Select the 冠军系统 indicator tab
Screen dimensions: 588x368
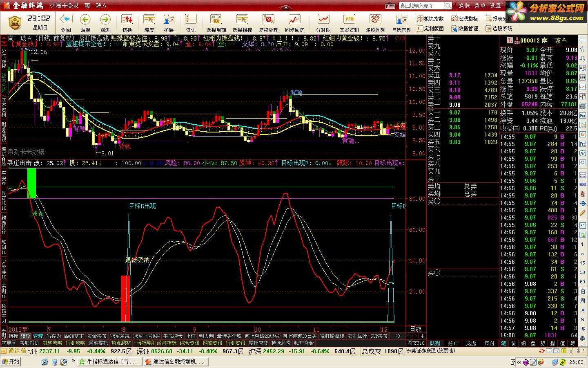point(120,336)
